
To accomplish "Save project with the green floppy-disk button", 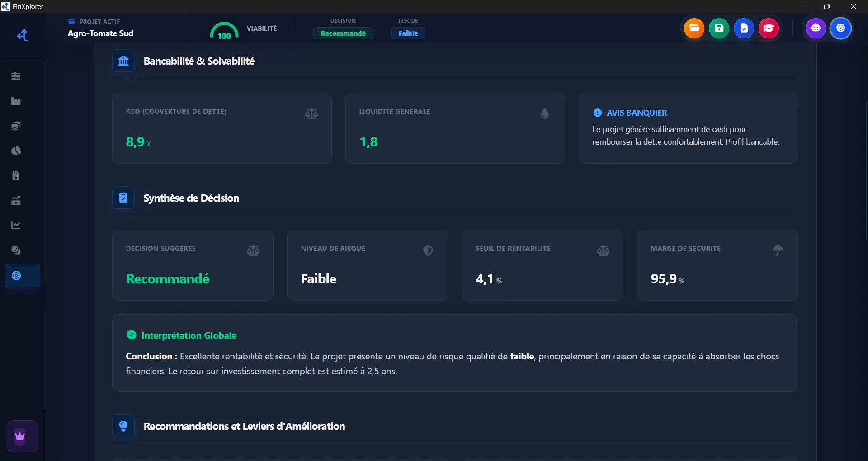I will coord(719,28).
